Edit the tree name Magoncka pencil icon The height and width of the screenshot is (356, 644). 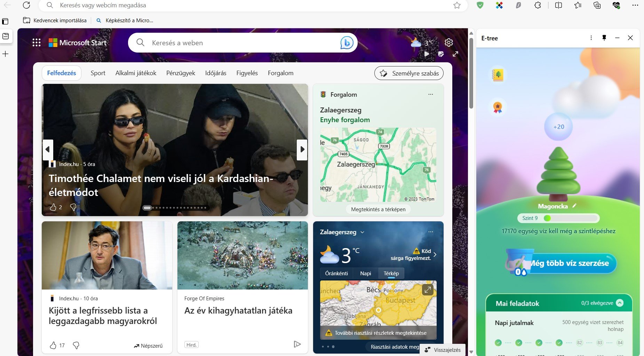(574, 206)
